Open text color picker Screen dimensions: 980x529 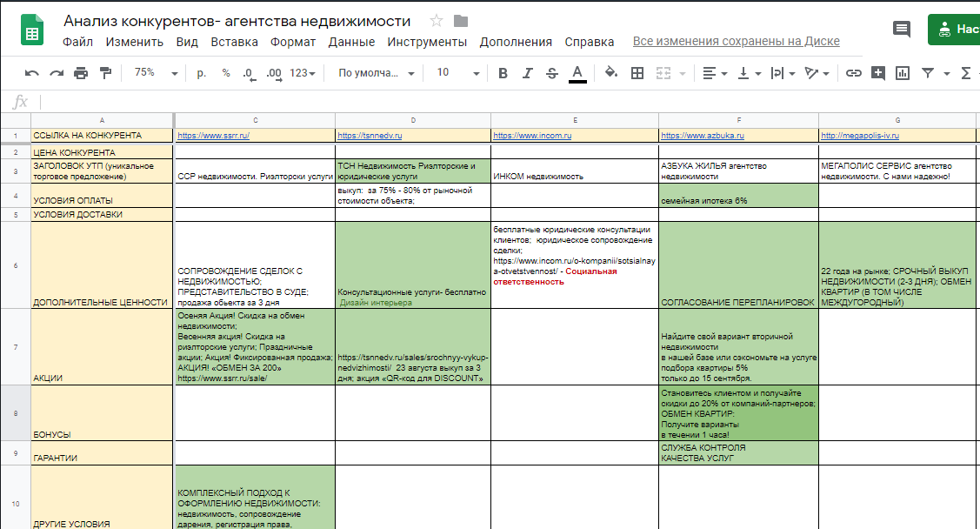click(577, 74)
